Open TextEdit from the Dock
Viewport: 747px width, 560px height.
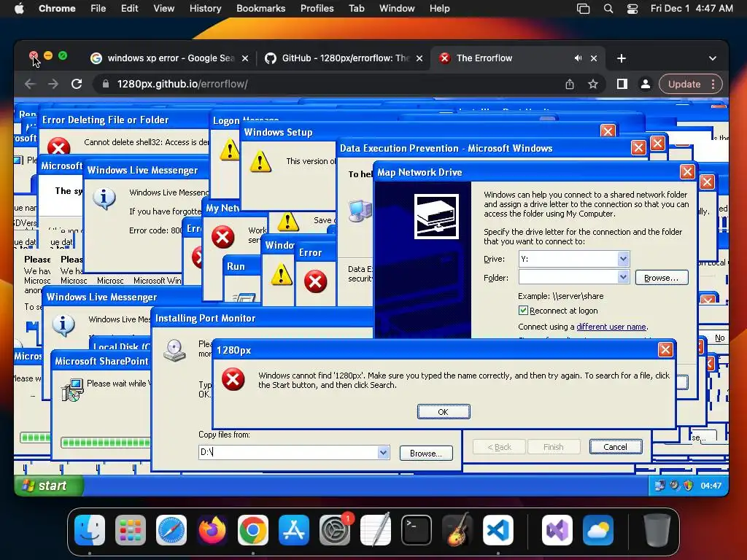coord(376,530)
